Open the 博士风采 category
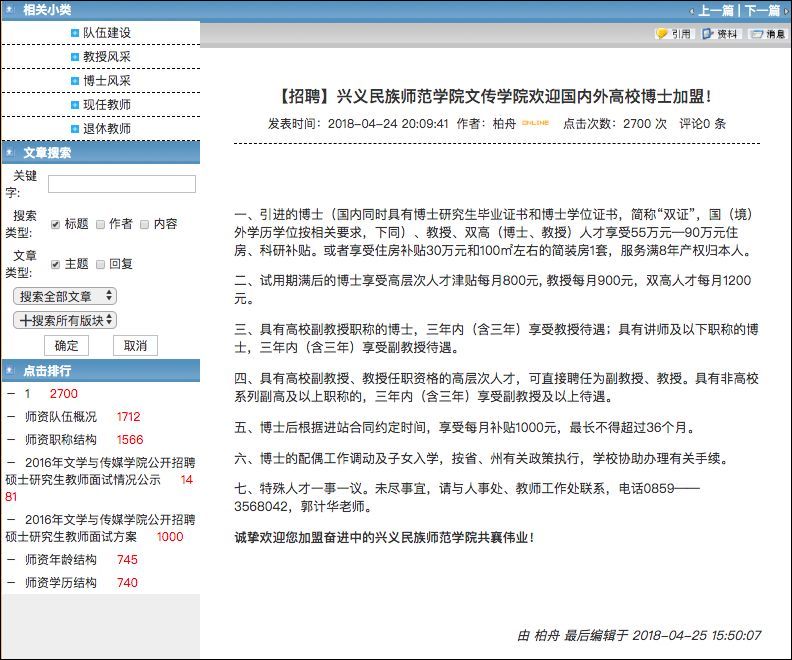The width and height of the screenshot is (792, 660). click(x=107, y=81)
